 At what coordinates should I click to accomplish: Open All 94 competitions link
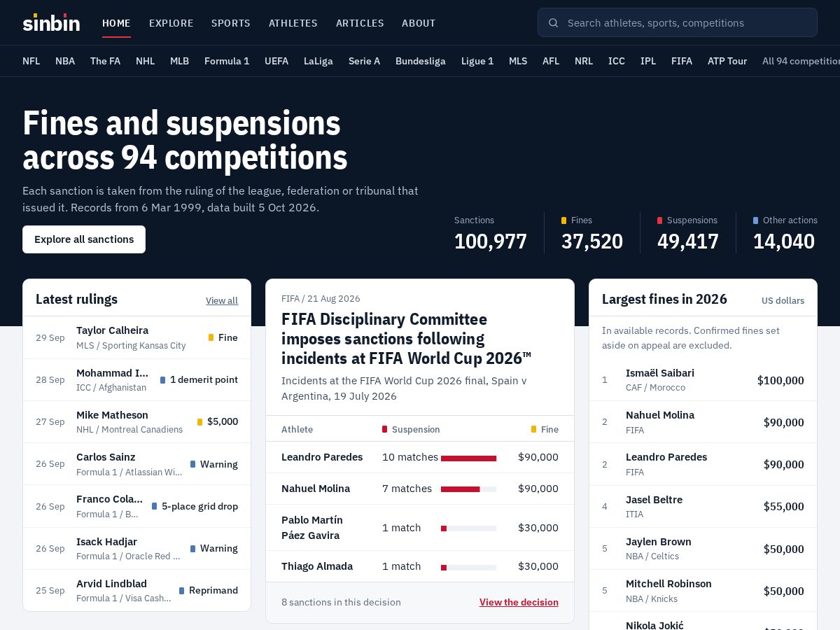[x=801, y=61]
